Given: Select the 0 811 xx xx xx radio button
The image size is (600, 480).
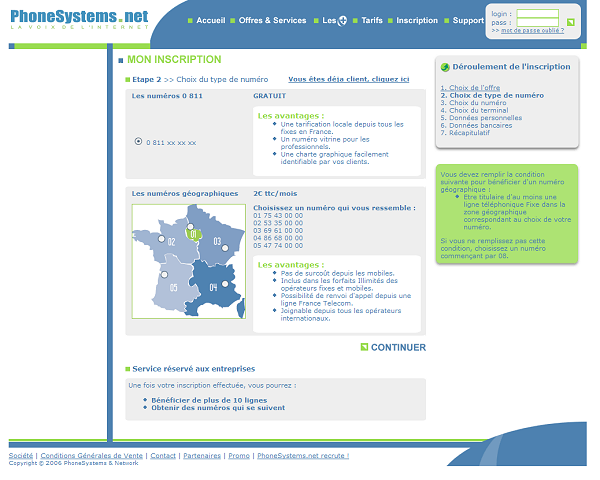Looking at the screenshot, I should [x=138, y=142].
